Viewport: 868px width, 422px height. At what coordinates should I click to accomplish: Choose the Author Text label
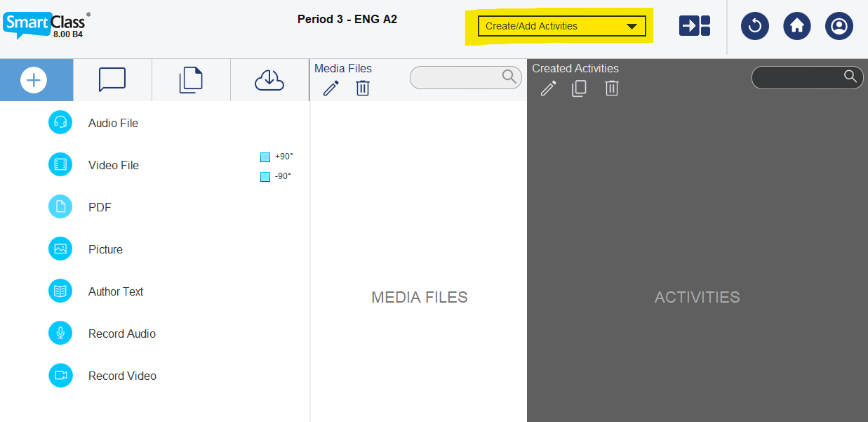[x=116, y=291]
